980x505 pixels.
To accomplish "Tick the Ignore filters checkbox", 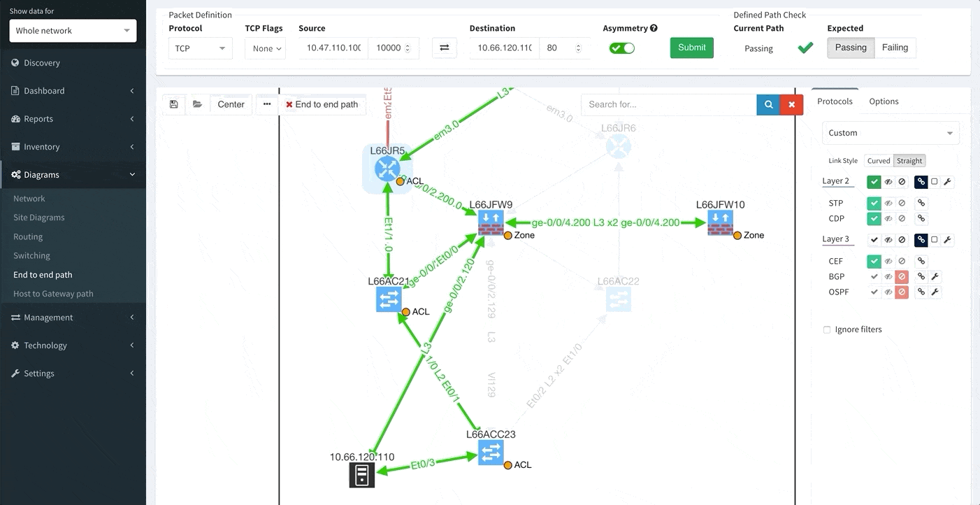I will tap(827, 329).
